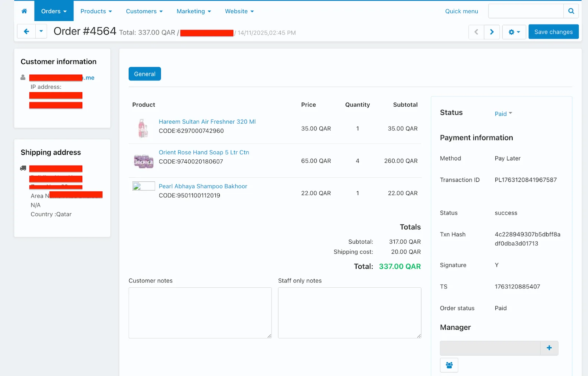This screenshot has width=588, height=376.
Task: Click the Order #4564 heading
Action: (85, 31)
